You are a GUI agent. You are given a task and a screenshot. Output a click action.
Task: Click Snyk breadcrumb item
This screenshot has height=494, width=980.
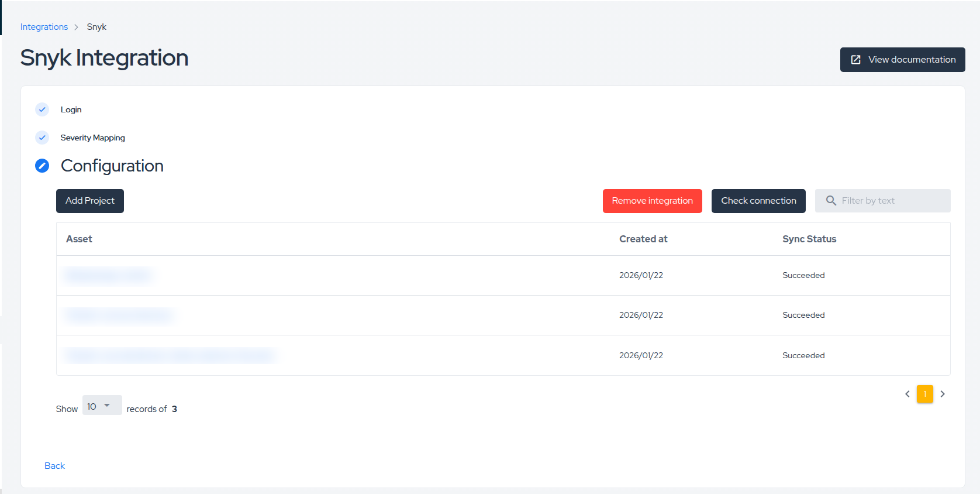[x=96, y=27]
